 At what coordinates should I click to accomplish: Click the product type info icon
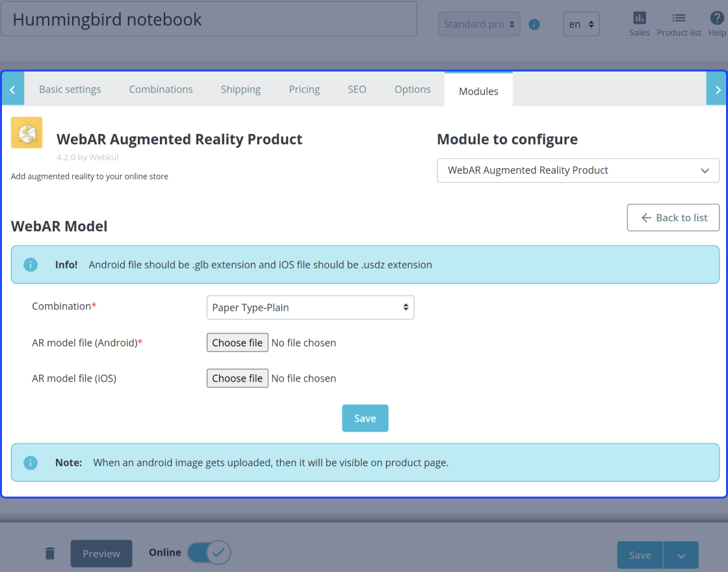534,25
